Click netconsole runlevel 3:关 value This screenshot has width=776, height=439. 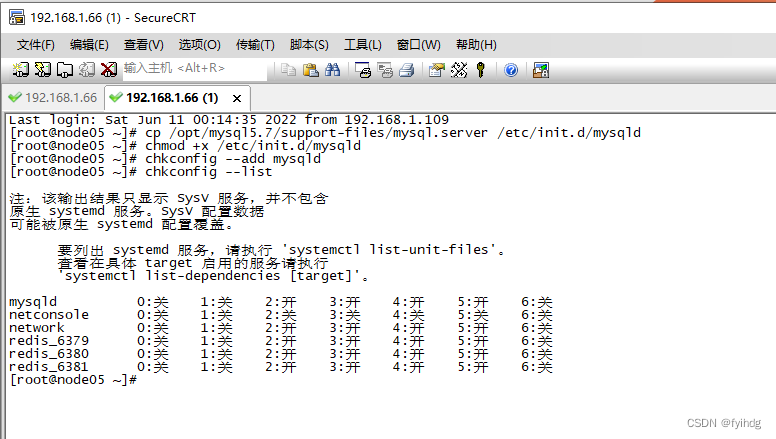click(345, 315)
